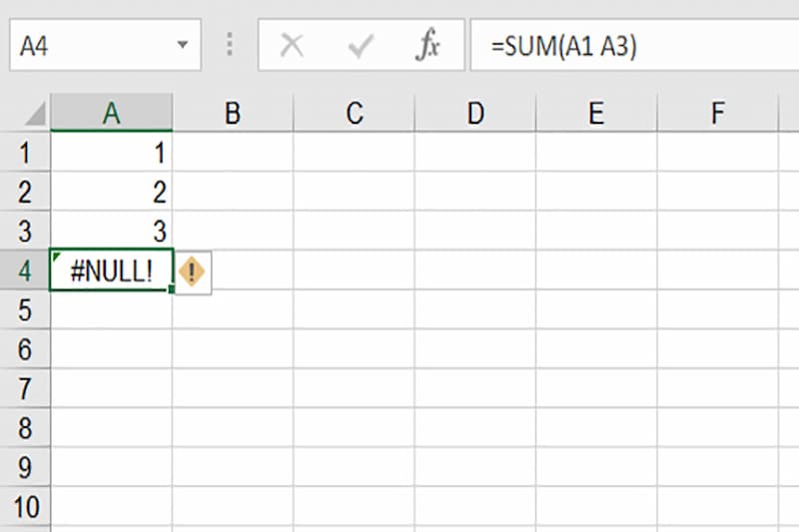Screen dimensions: 799x532
Task: Click the Insert Function fx icon
Action: click(427, 46)
